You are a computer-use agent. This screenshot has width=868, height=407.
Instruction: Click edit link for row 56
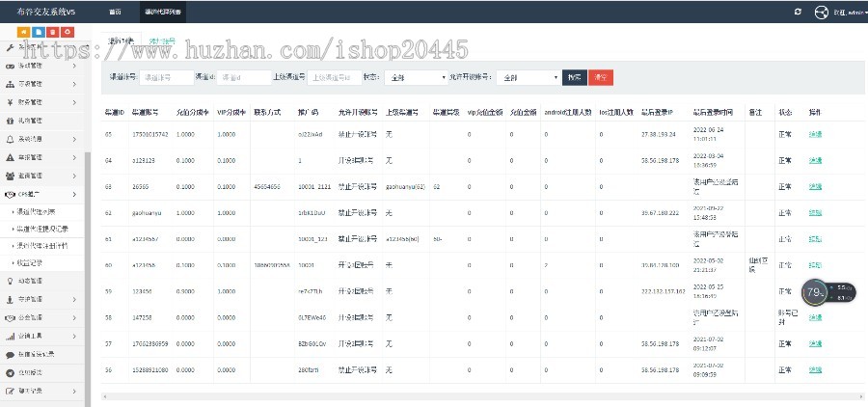click(815, 369)
